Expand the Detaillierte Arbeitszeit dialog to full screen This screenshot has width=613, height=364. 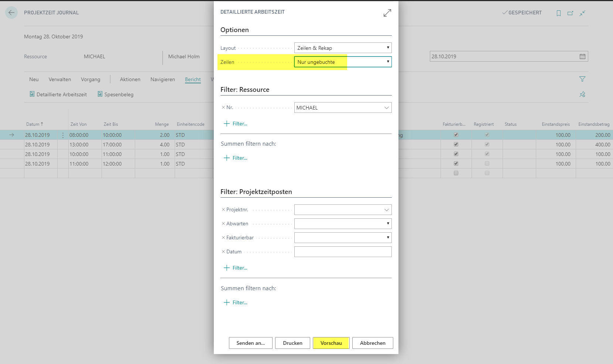pos(387,13)
